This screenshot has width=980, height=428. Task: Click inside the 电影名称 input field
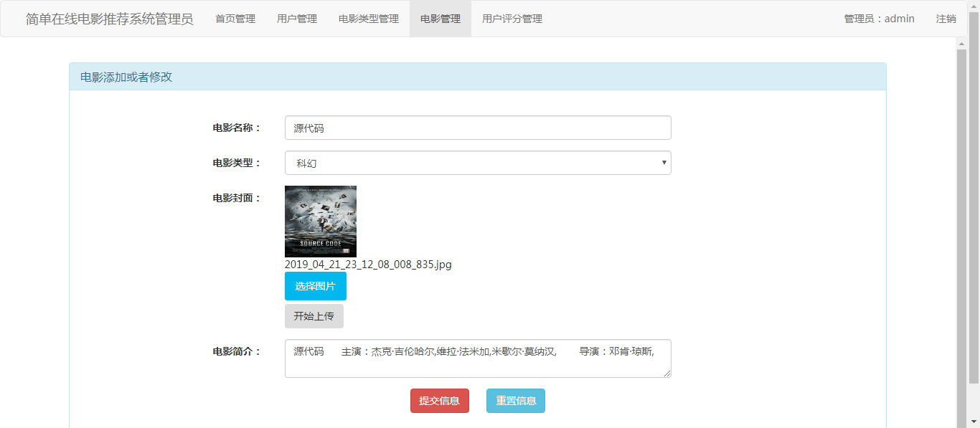coord(478,127)
